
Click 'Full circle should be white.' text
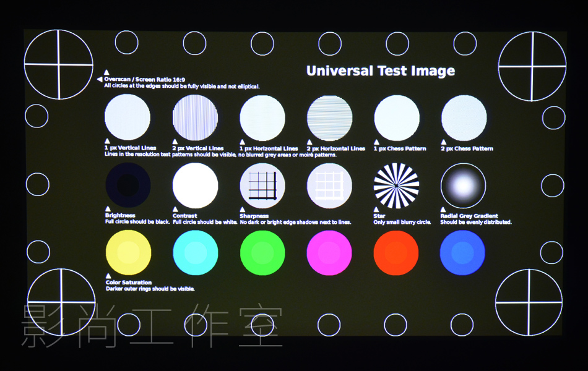[x=205, y=222]
